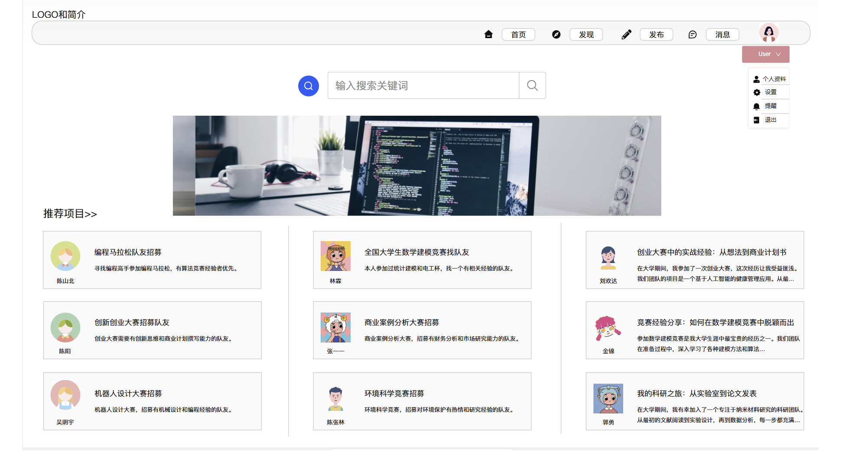The height and width of the screenshot is (452, 868).
Task: Click description 寻找编程高手参加编程马拉松
Action: 167,269
